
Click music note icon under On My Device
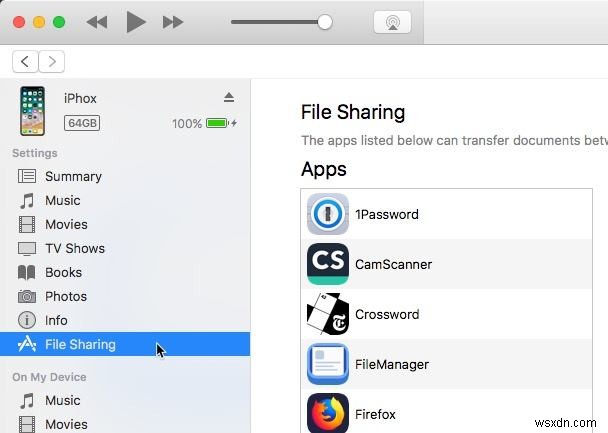tap(27, 401)
